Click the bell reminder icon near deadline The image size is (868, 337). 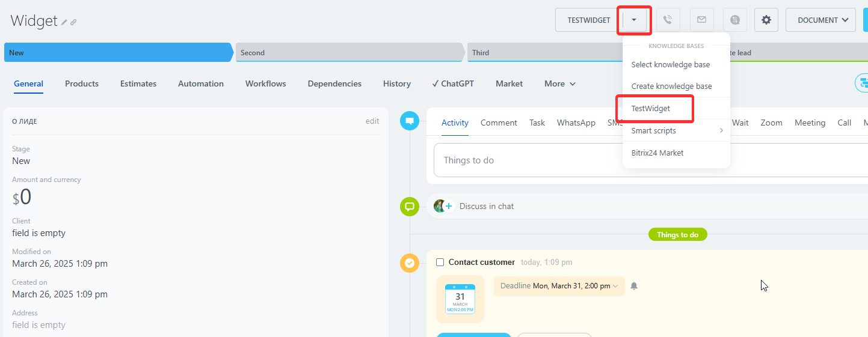[x=633, y=286]
